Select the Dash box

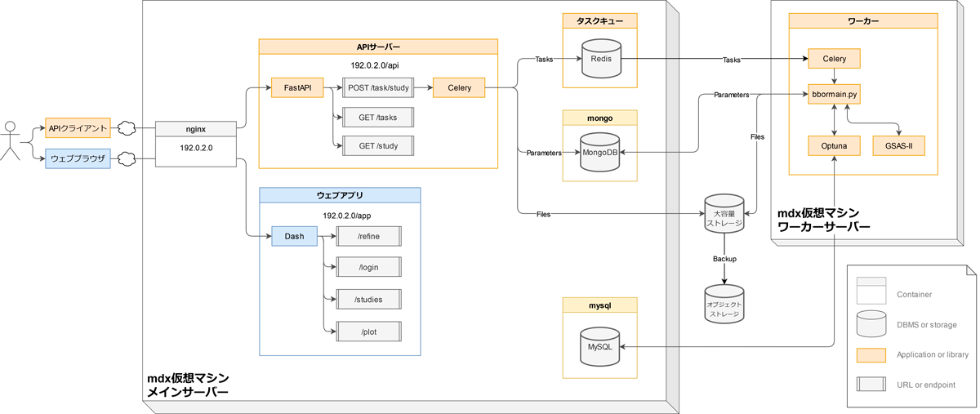(x=294, y=236)
